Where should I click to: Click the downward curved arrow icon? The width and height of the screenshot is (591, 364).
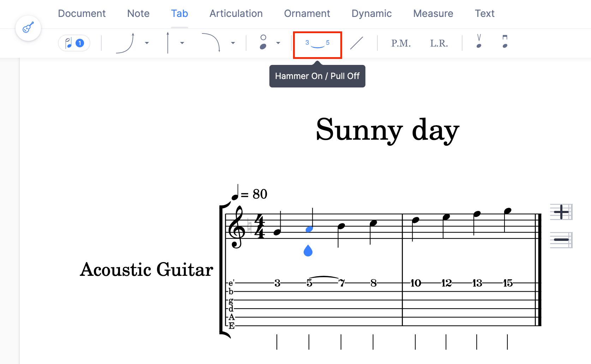coord(211,43)
